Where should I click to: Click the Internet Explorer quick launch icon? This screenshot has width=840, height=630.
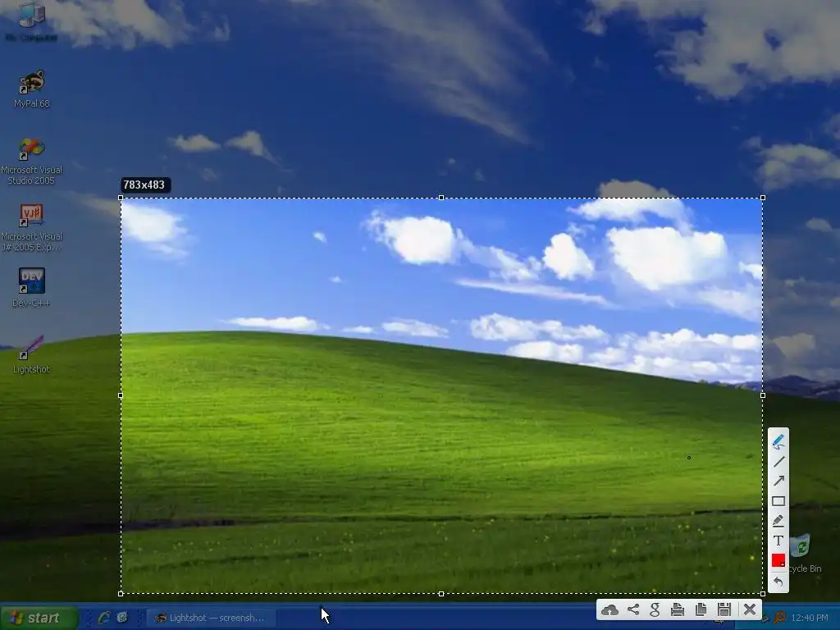(x=104, y=618)
